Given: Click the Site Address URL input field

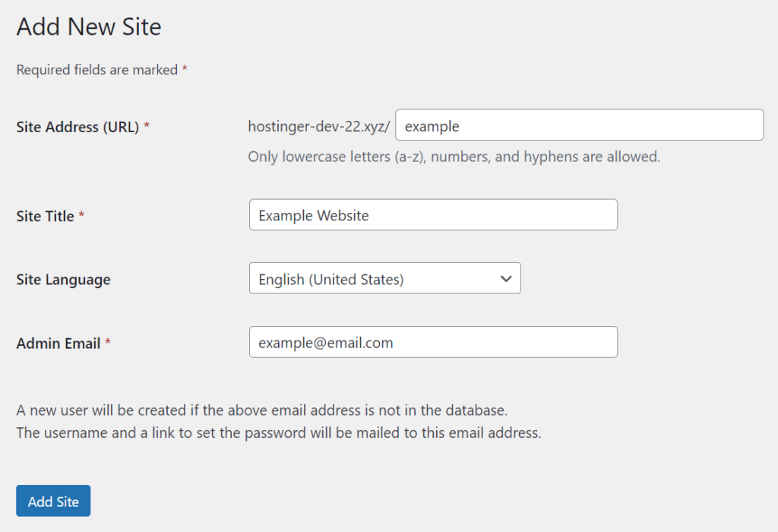Looking at the screenshot, I should [579, 125].
